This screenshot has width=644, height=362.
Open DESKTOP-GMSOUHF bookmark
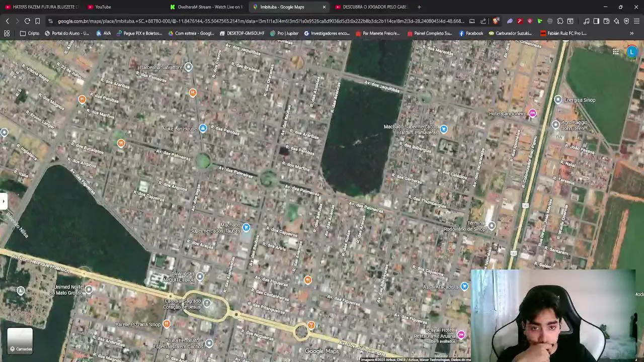242,33
